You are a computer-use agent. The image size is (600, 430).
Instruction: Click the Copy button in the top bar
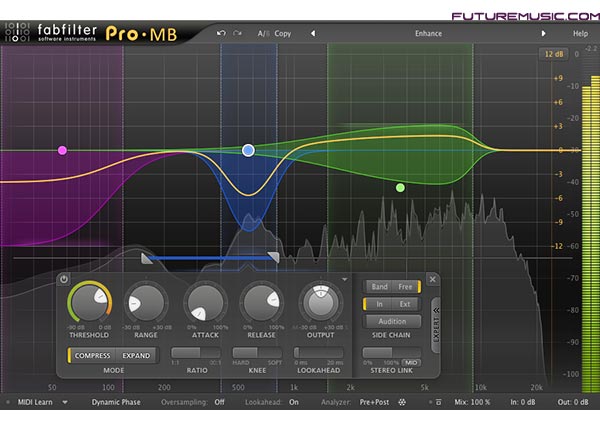pos(282,34)
